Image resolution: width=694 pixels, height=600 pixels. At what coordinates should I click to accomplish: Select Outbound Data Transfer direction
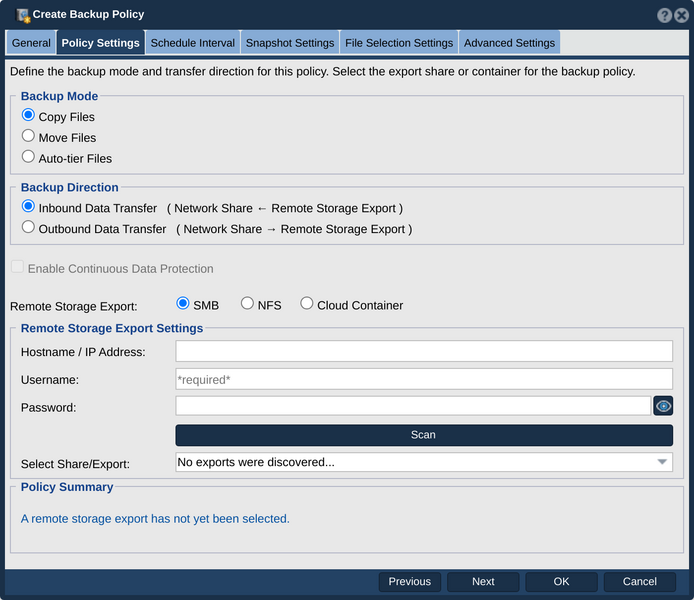28,227
